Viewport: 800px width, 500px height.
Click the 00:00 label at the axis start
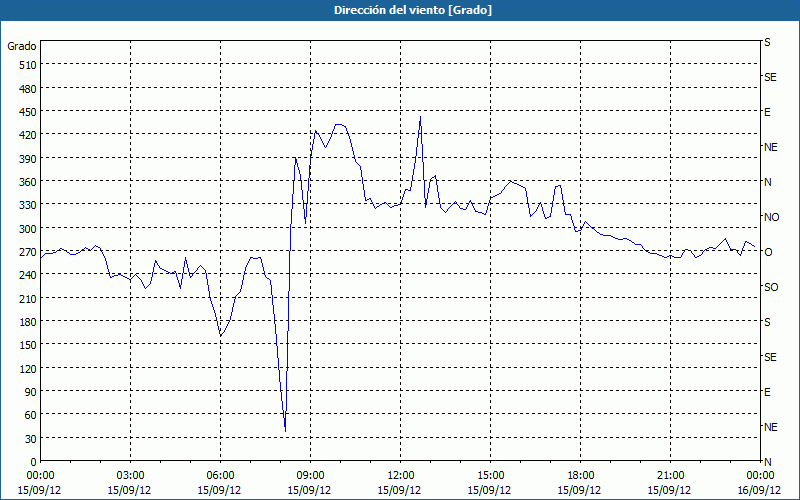41,476
